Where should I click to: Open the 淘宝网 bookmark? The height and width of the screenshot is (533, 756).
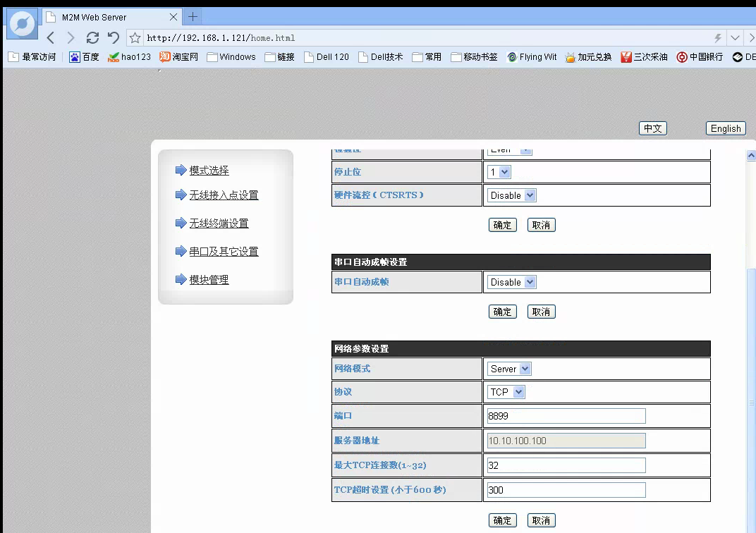(x=179, y=57)
